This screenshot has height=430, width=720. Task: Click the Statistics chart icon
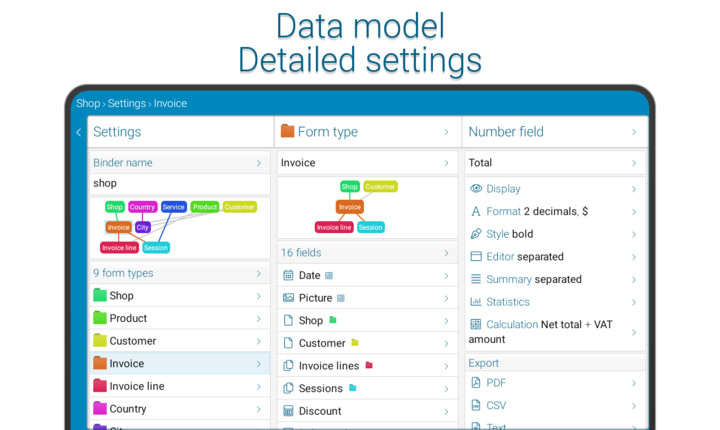(476, 302)
